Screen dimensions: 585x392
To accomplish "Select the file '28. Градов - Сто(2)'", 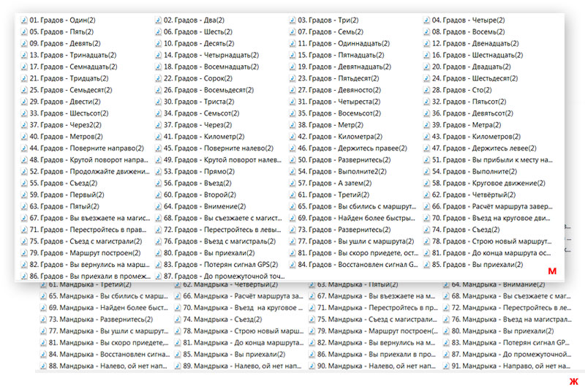I will [458, 90].
